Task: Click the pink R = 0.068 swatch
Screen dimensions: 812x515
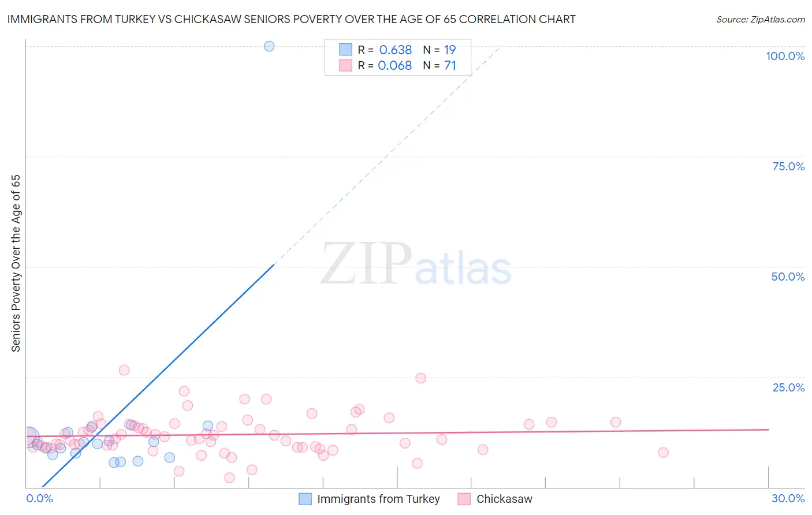Action: [x=345, y=65]
